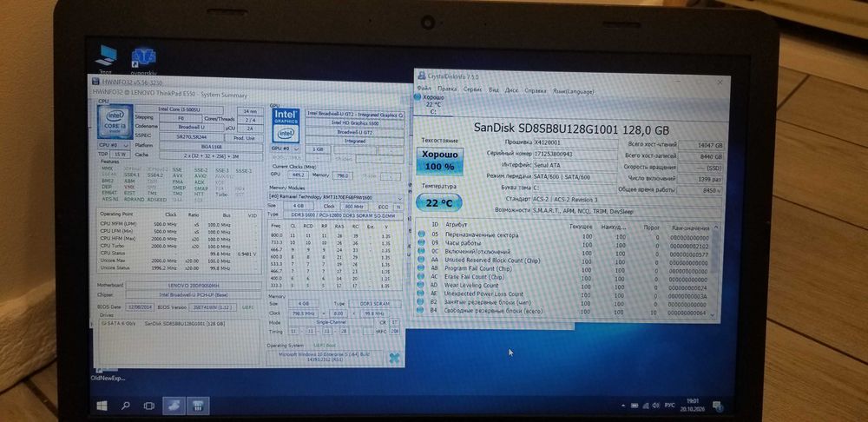Click the Атрибут column header
This screenshot has height=422, width=868.
[x=457, y=226]
